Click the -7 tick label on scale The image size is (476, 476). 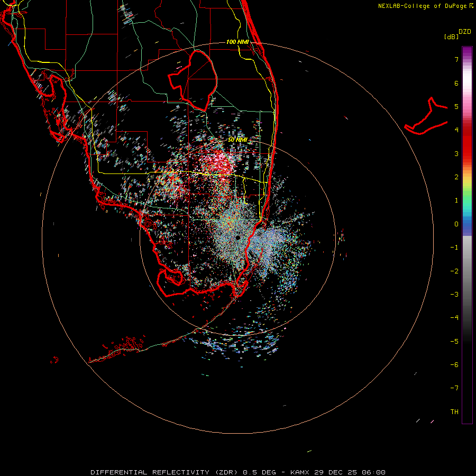tap(454, 388)
